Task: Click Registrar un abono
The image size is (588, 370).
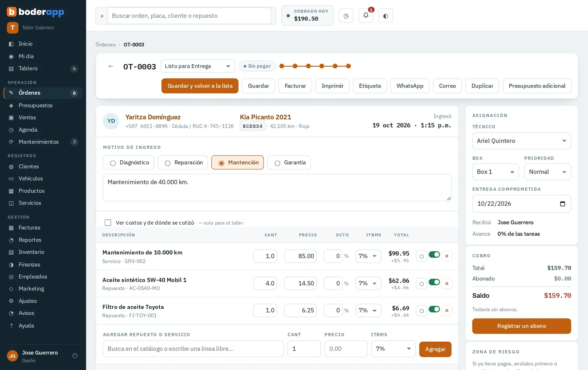Action: 521,326
